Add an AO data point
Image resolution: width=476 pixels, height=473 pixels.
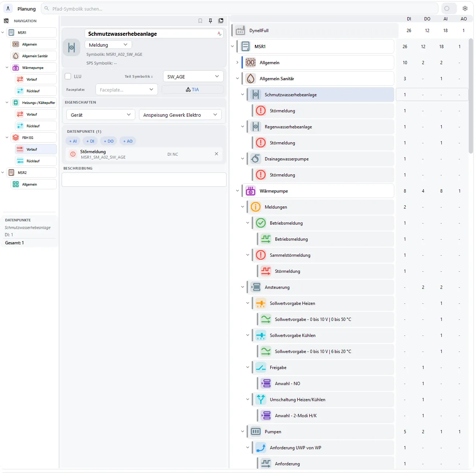tap(128, 141)
